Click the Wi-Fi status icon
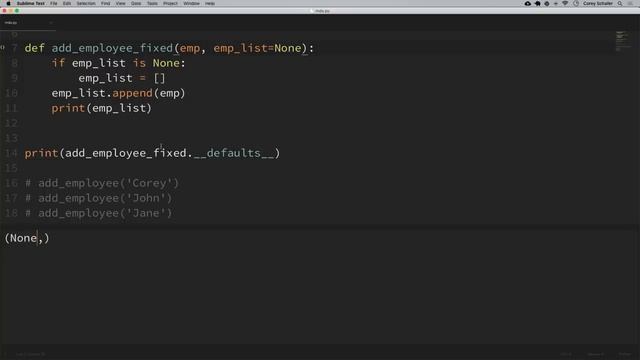The image size is (640, 360). point(565,3)
